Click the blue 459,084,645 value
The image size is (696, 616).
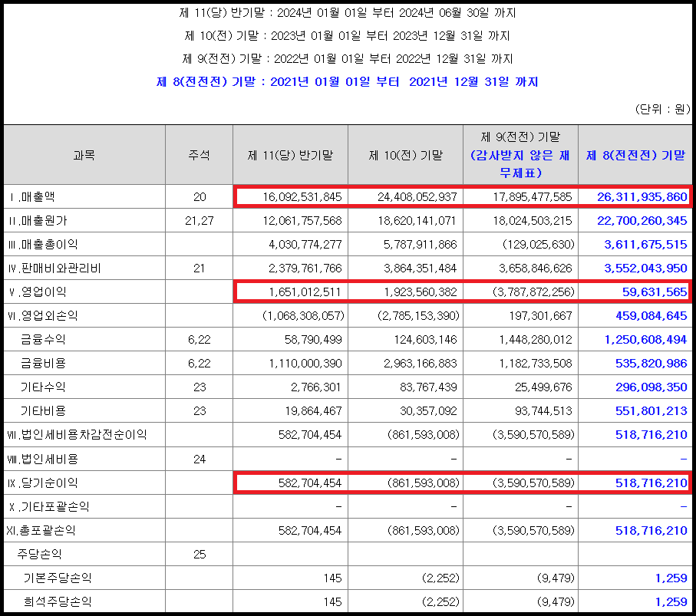(x=651, y=315)
